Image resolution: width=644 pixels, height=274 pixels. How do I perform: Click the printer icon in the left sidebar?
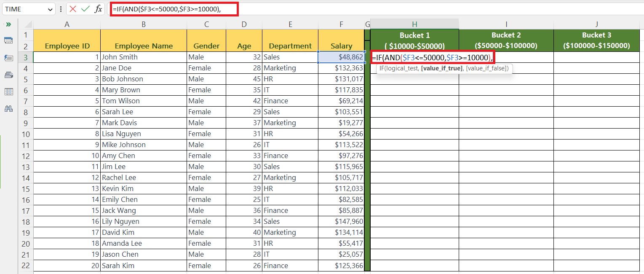8,75
